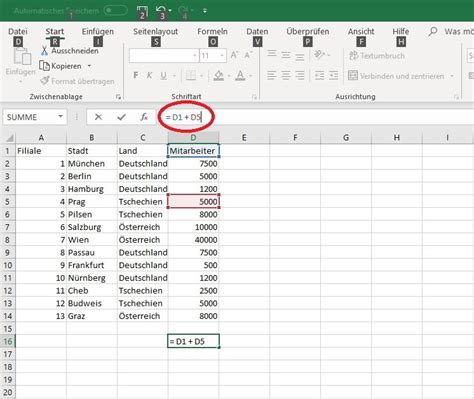Click the Redo arrow icon

tap(183, 10)
